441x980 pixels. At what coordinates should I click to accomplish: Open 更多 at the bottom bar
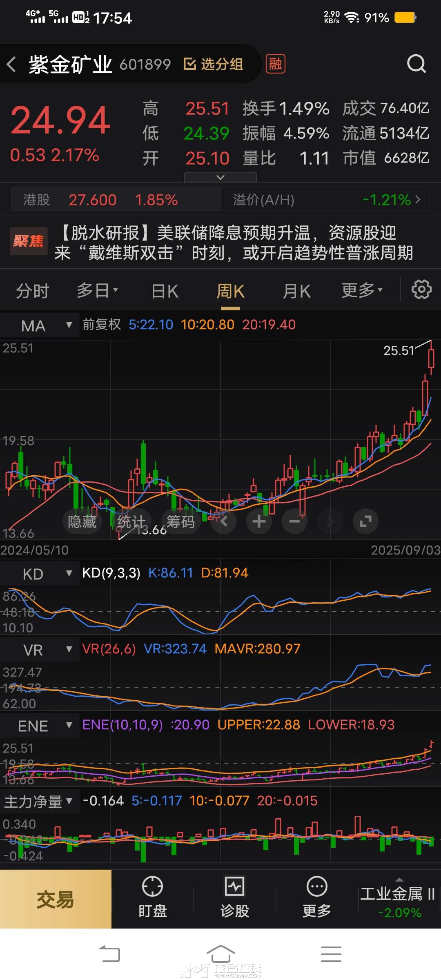[317, 898]
